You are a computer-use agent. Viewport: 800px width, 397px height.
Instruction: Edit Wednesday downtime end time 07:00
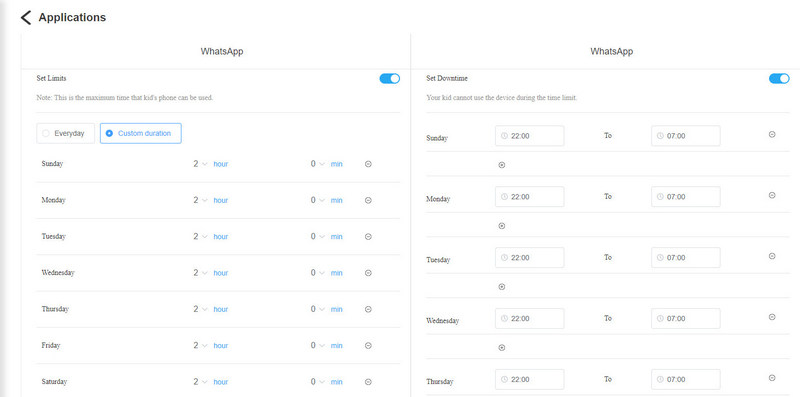686,318
